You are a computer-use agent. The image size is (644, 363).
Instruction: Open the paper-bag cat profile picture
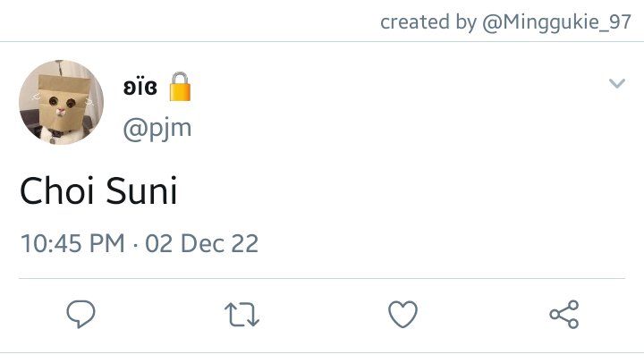click(61, 103)
